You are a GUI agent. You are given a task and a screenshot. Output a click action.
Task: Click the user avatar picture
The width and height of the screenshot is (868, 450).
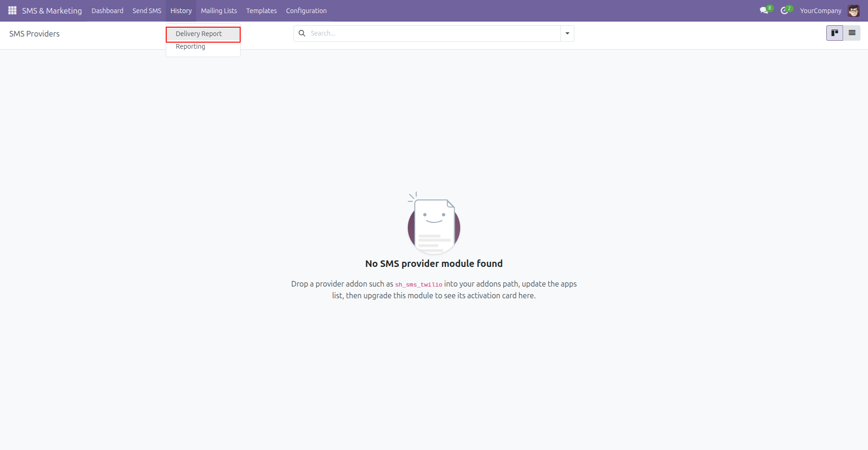click(x=853, y=10)
